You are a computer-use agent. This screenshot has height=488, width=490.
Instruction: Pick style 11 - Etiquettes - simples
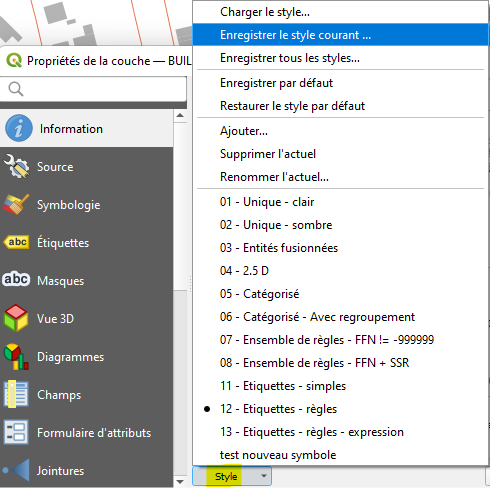[x=340, y=386]
